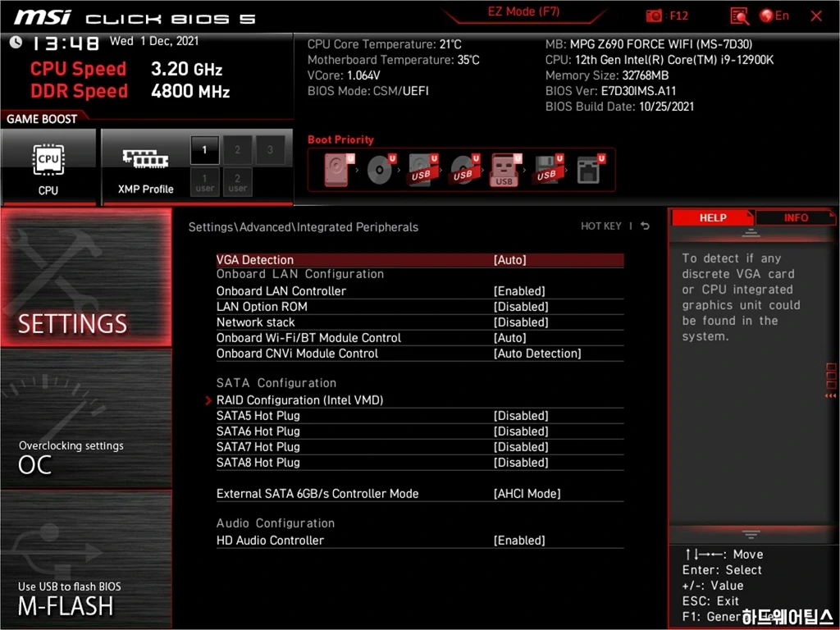840x630 pixels.
Task: Click the SATA Configuration heading
Action: pos(276,383)
